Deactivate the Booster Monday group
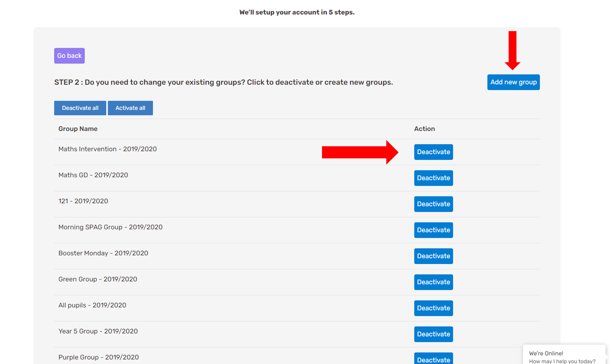This screenshot has width=611, height=364. point(433,256)
